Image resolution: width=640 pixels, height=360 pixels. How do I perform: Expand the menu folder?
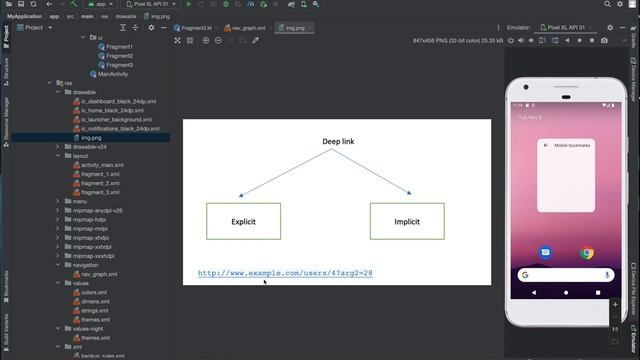58,201
